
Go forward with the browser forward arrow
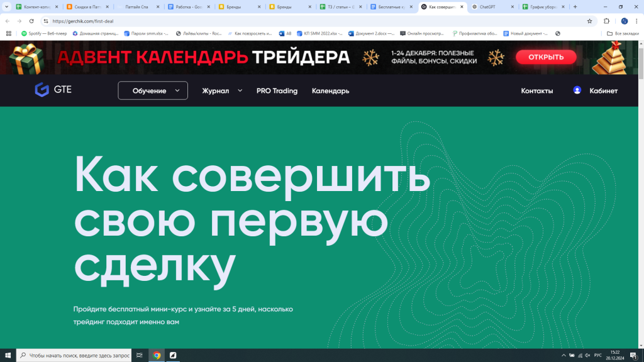(19, 21)
